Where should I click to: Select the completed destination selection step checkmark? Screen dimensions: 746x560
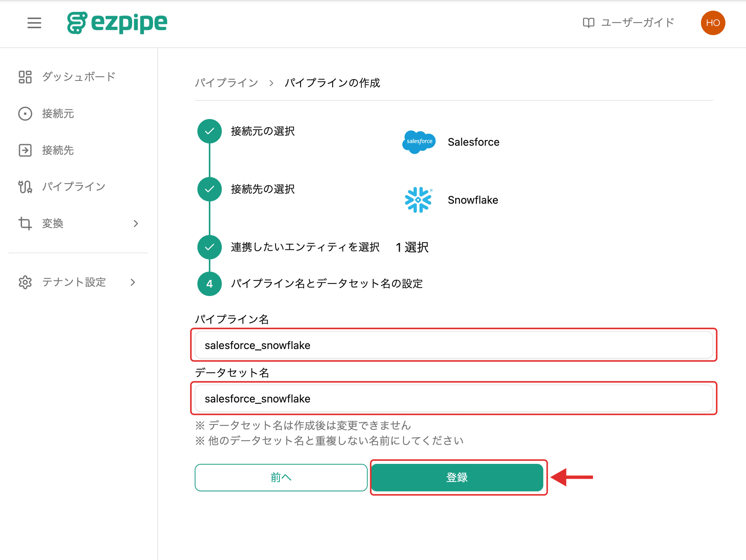click(x=210, y=189)
